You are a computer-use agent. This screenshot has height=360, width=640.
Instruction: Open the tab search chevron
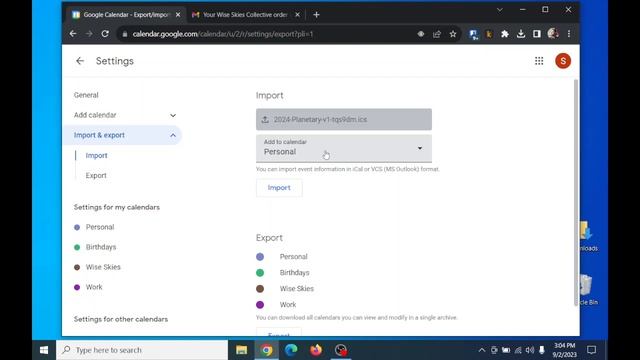(500, 10)
